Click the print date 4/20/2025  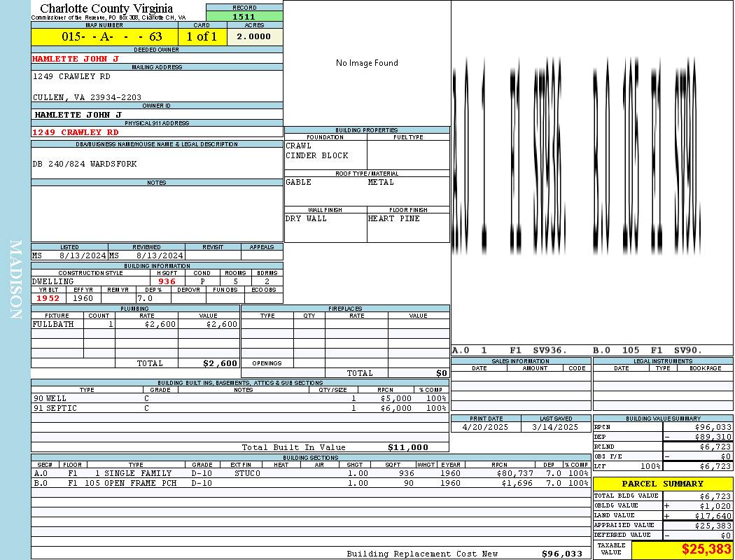[485, 428]
